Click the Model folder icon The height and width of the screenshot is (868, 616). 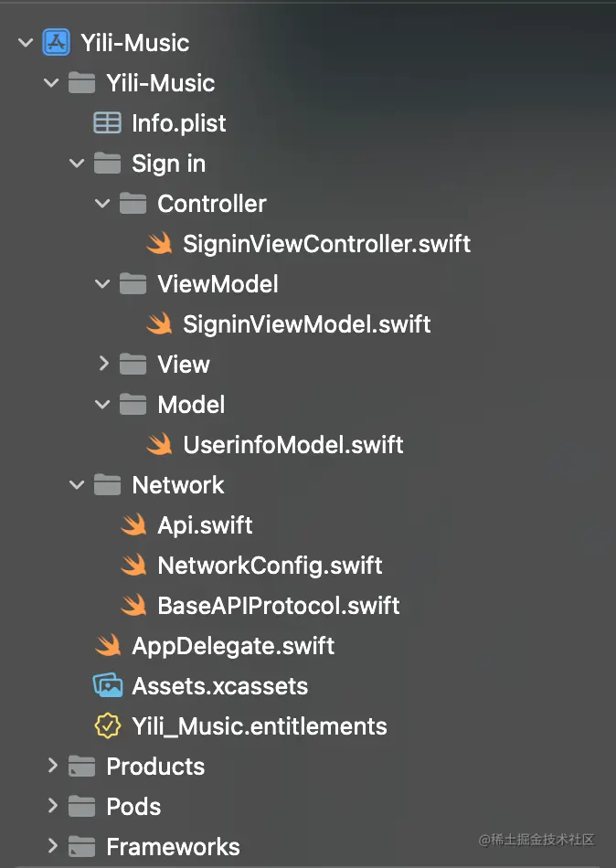(x=133, y=405)
